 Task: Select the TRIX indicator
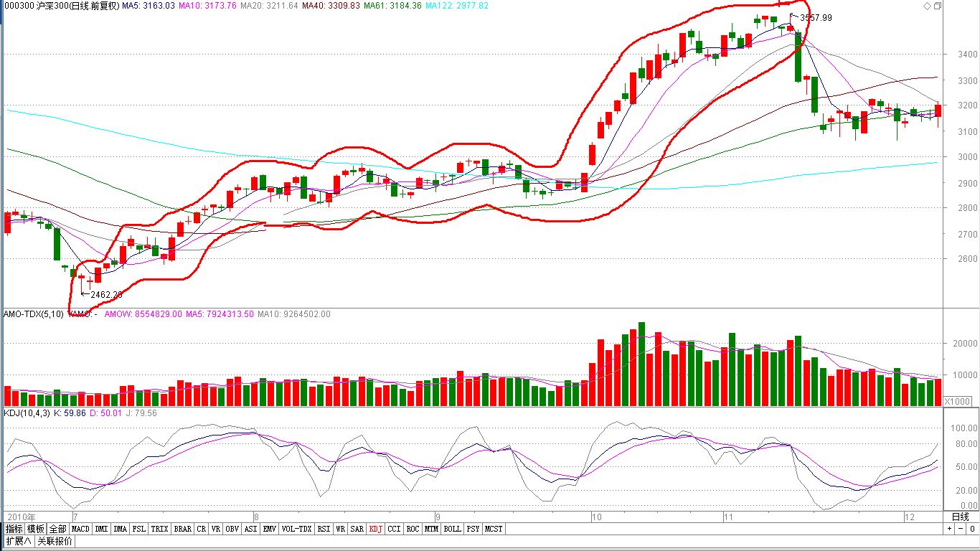160,529
